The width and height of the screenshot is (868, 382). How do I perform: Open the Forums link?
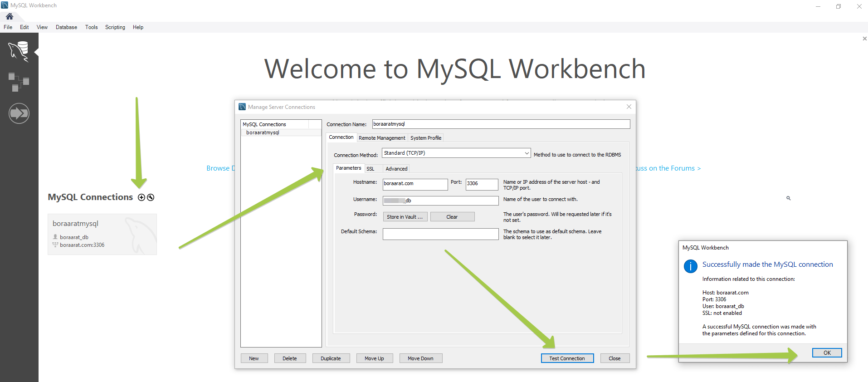pyautogui.click(x=668, y=168)
